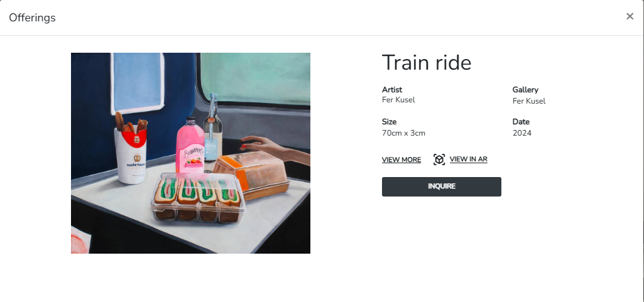The width and height of the screenshot is (644, 302).
Task: Click the pink bottle in the painting
Action: tap(190, 147)
